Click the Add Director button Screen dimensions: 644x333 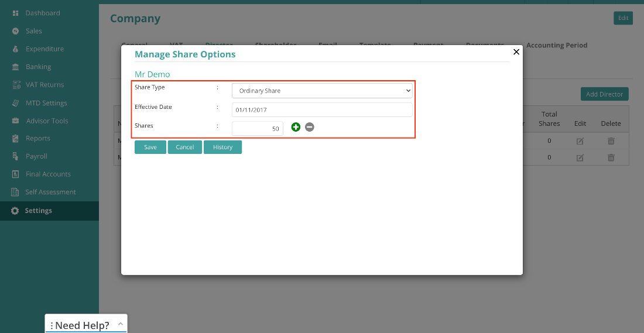coord(605,94)
